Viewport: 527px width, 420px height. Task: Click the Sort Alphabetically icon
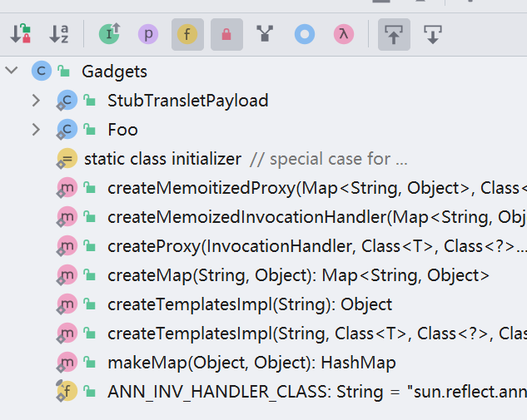click(59, 34)
